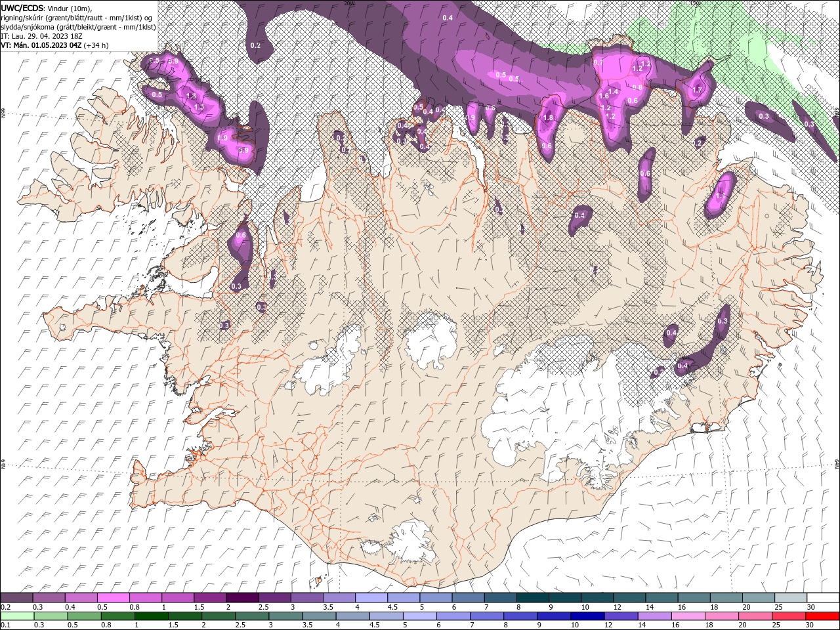Pick the deep blue lower swatch between 10 and 12

(587, 616)
